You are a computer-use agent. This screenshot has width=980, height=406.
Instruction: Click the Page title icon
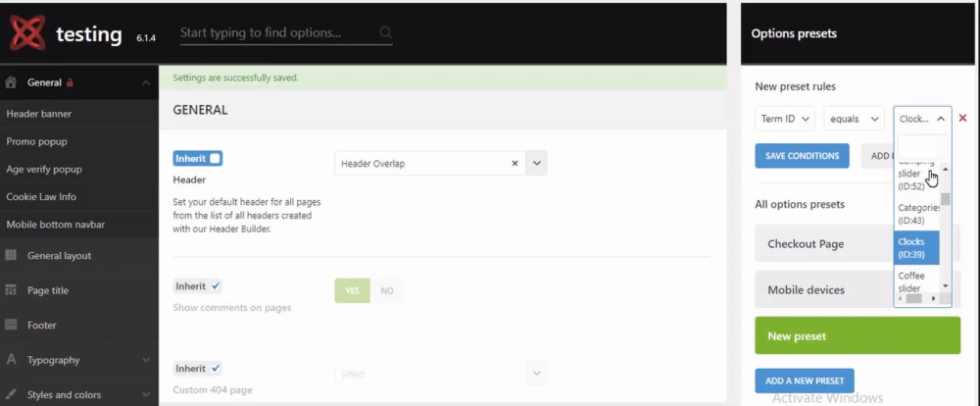tap(11, 290)
